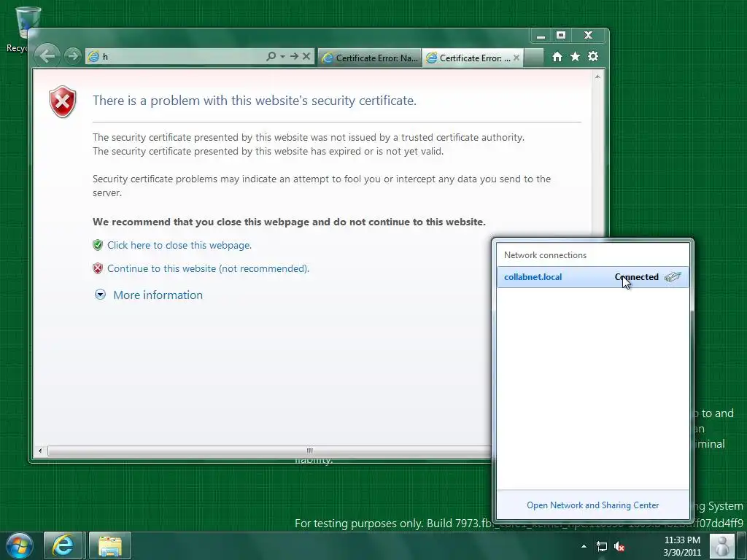Go back using the browser Back arrow

[x=47, y=56]
